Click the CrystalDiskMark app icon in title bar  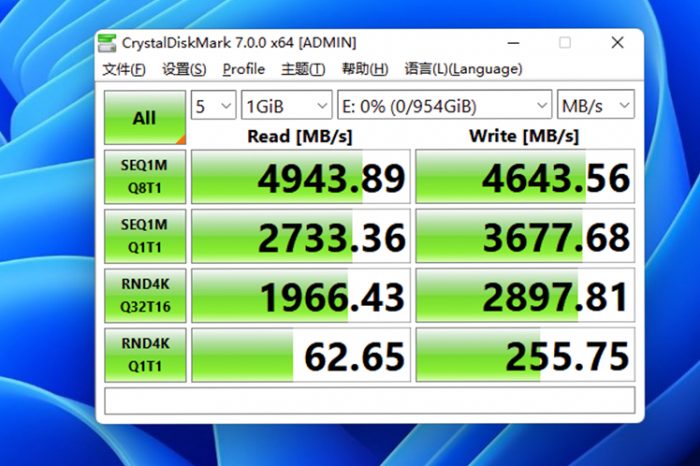(x=107, y=43)
